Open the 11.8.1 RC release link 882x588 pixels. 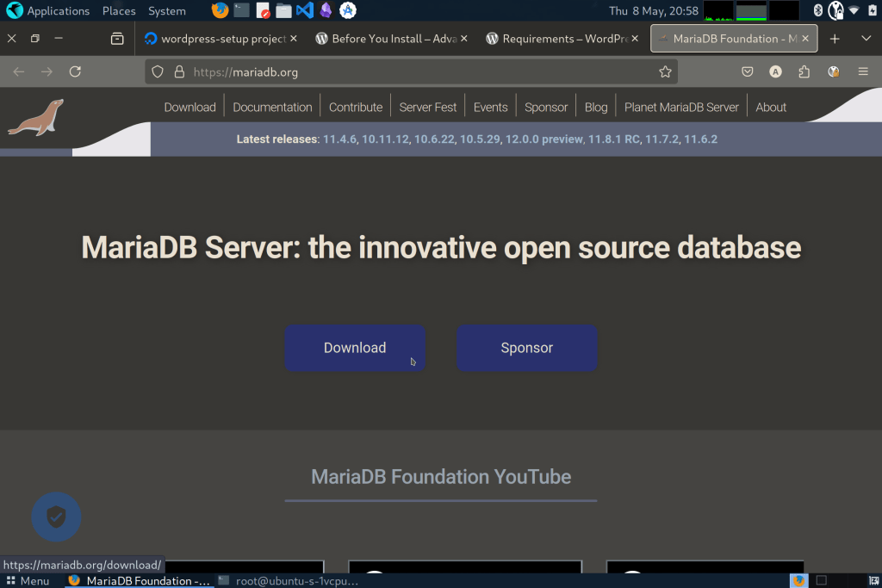pyautogui.click(x=613, y=139)
